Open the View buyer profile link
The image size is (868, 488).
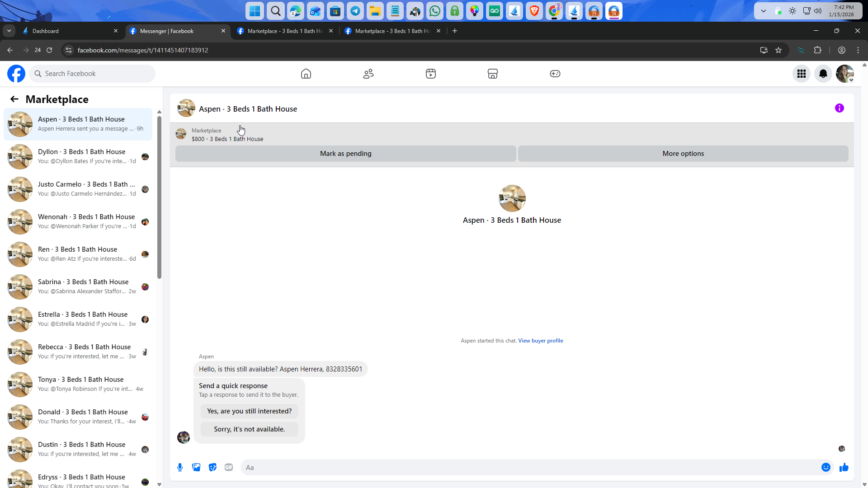pos(540,341)
